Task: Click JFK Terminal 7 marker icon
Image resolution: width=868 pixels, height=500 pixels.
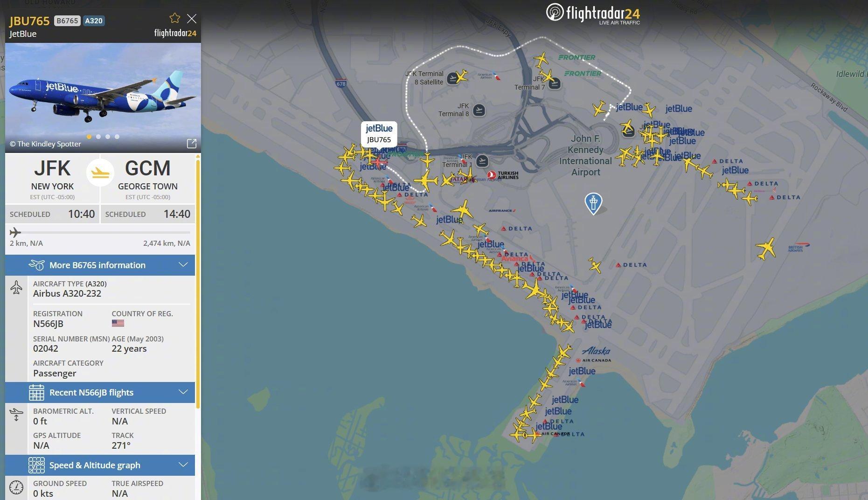Action: 555,83
